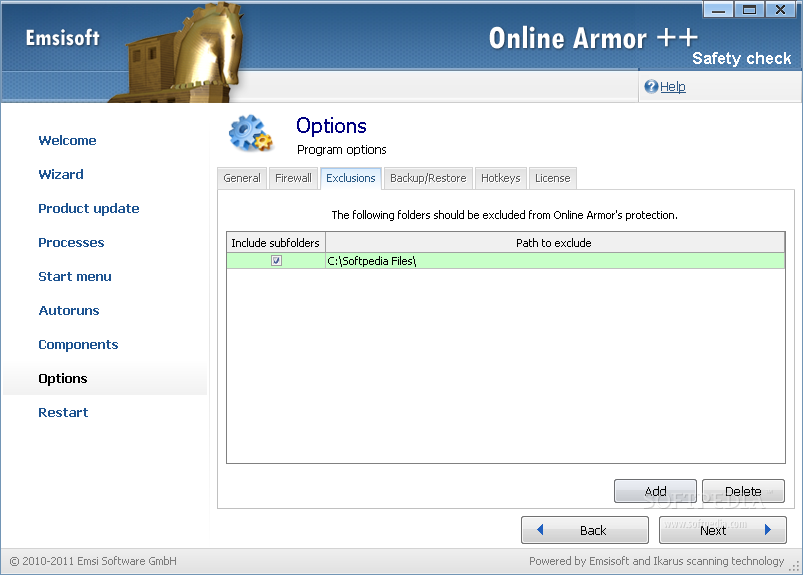The width and height of the screenshot is (803, 575).
Task: Click the Include subfolders column header
Action: (276, 243)
